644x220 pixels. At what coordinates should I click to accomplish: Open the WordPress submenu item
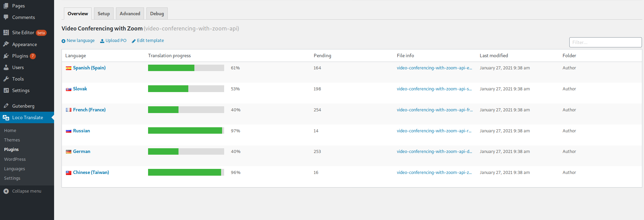coord(15,159)
